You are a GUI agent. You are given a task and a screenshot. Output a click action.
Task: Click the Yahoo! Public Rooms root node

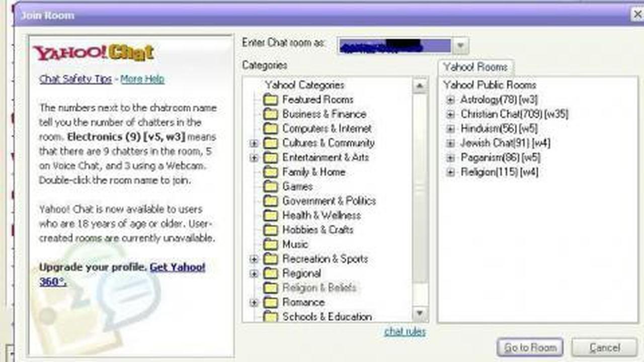pos(490,85)
